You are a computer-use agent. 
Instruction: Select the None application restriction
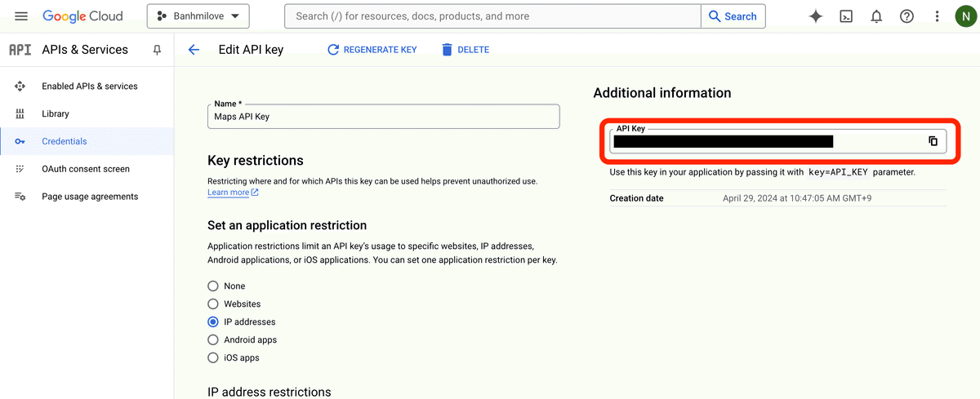(213, 286)
